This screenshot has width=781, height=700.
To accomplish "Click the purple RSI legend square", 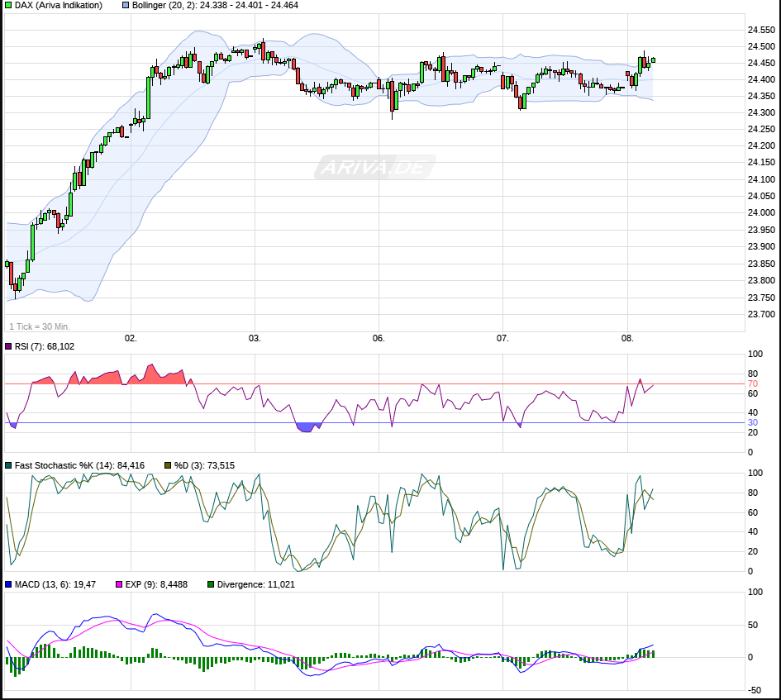I will (8, 346).
